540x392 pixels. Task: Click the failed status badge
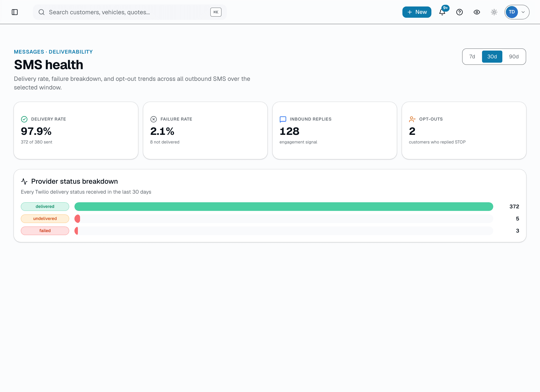pos(45,231)
